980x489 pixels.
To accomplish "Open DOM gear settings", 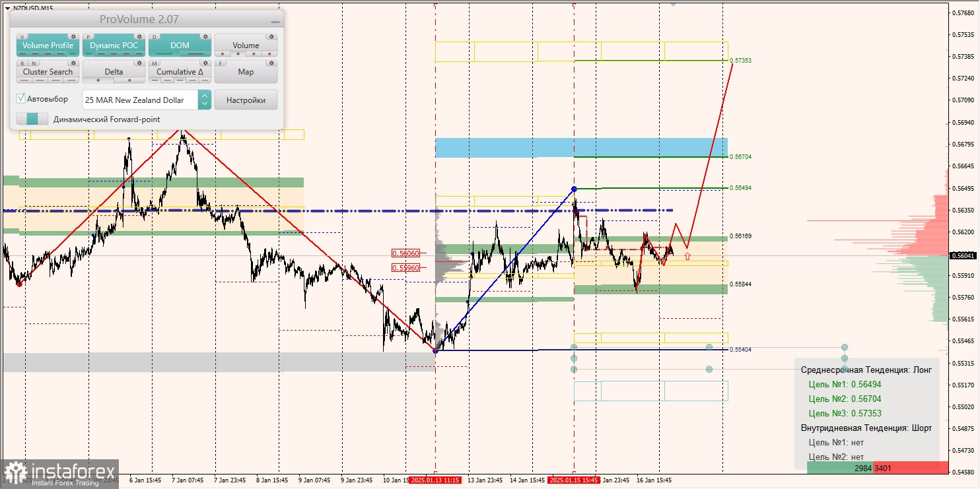I will [x=205, y=37].
